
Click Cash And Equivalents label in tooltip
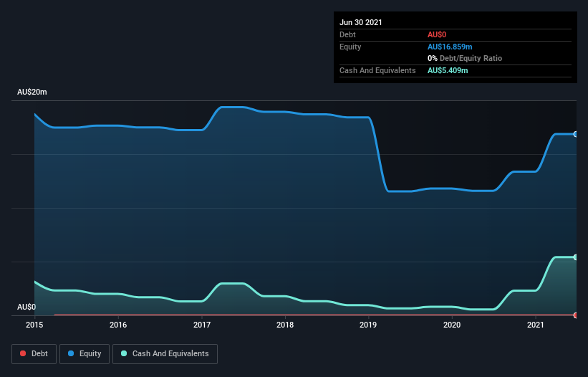[377, 70]
